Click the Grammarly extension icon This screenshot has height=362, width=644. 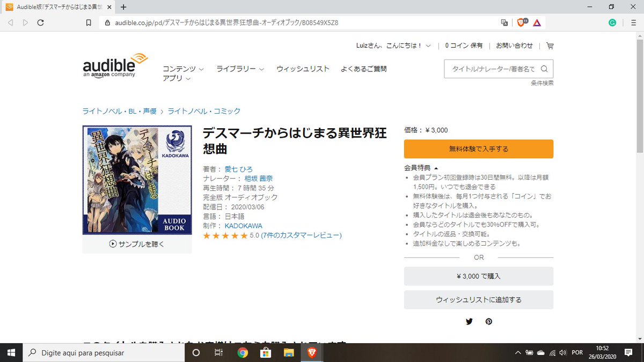pyautogui.click(x=612, y=23)
